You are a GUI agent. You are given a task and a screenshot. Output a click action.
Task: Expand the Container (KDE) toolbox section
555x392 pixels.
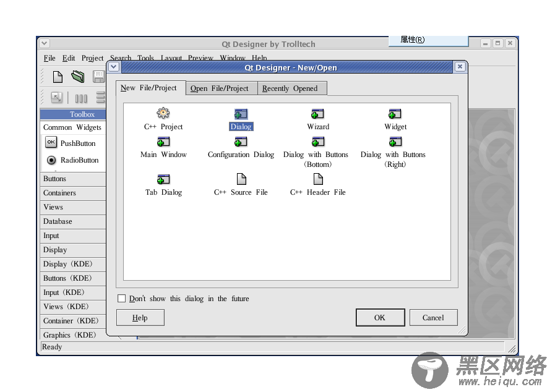pos(73,321)
